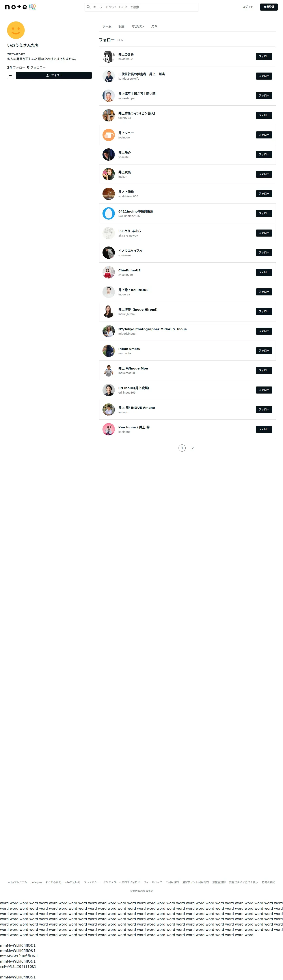283x980 pixels.
Task: Click the search magnifier icon
Action: tap(89, 7)
